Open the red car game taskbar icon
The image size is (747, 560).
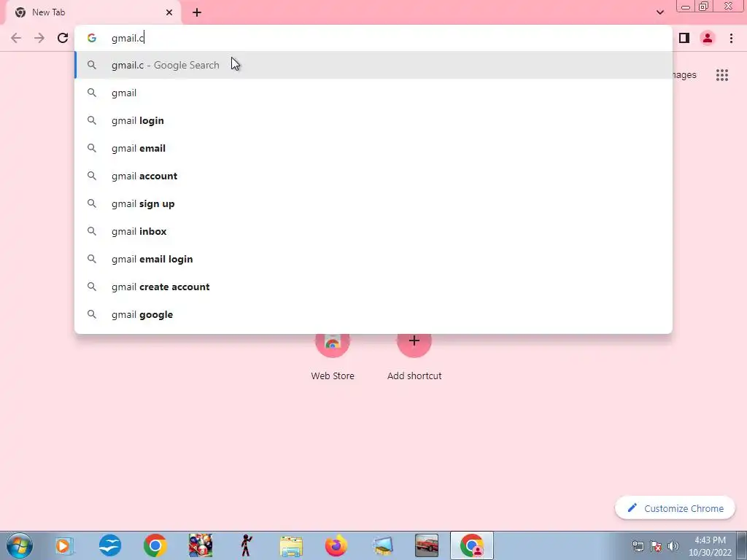(x=426, y=545)
